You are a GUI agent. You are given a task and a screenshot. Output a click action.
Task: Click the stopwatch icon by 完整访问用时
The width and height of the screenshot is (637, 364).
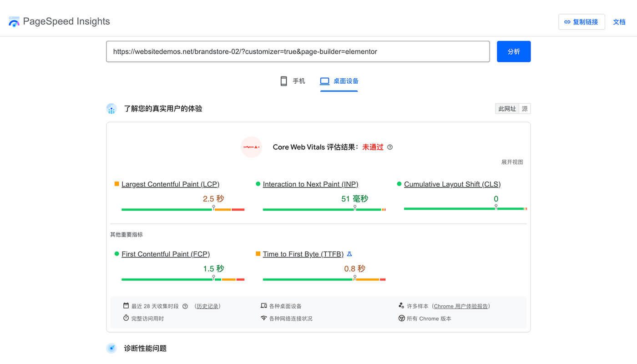[126, 318]
